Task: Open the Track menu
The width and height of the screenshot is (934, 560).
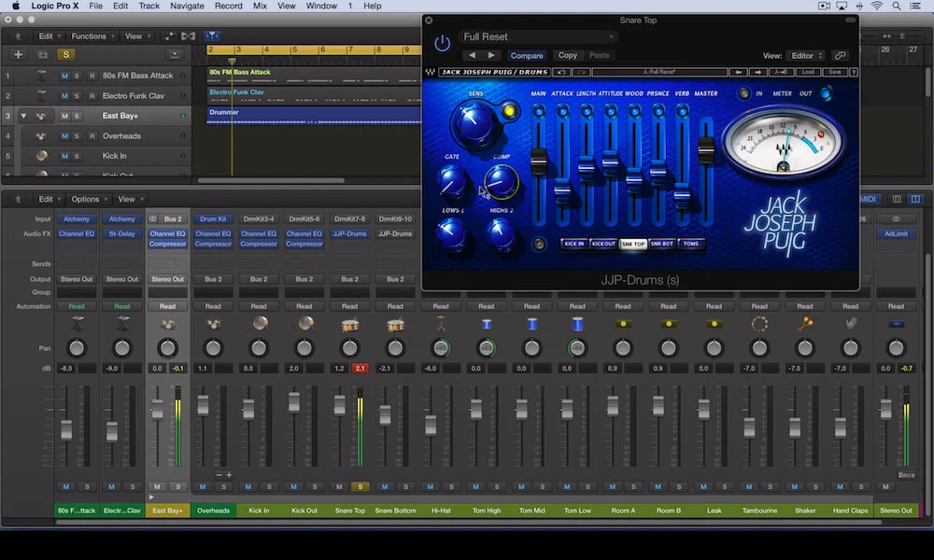Action: 149,6
